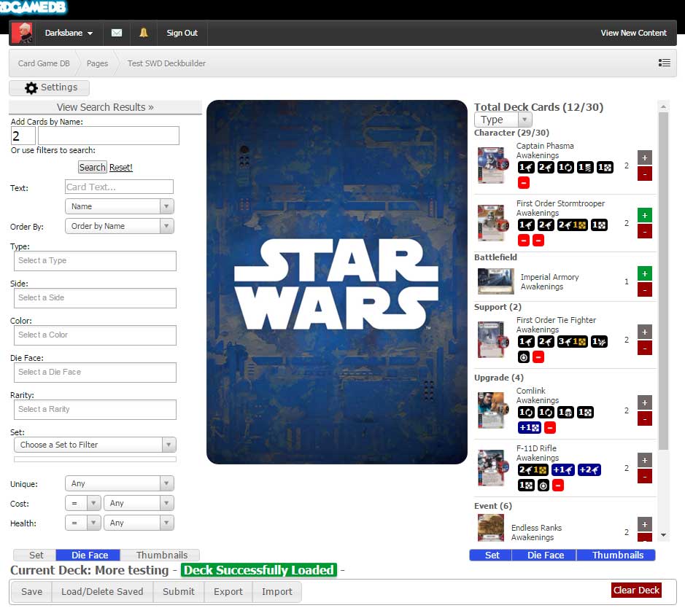This screenshot has height=616, width=685.
Task: Click the Card Game DB breadcrumb
Action: (x=44, y=63)
